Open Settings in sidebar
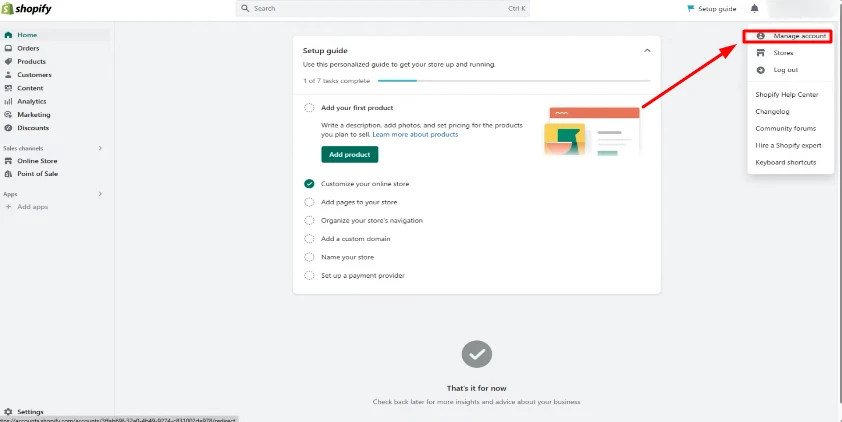This screenshot has width=842, height=422. [x=30, y=412]
